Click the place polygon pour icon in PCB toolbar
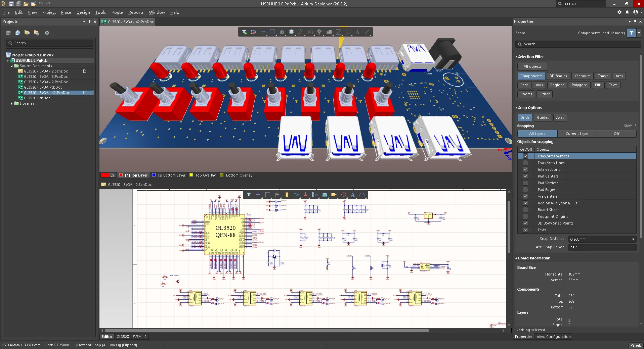Viewport: 644px width, 349px height. tap(329, 32)
